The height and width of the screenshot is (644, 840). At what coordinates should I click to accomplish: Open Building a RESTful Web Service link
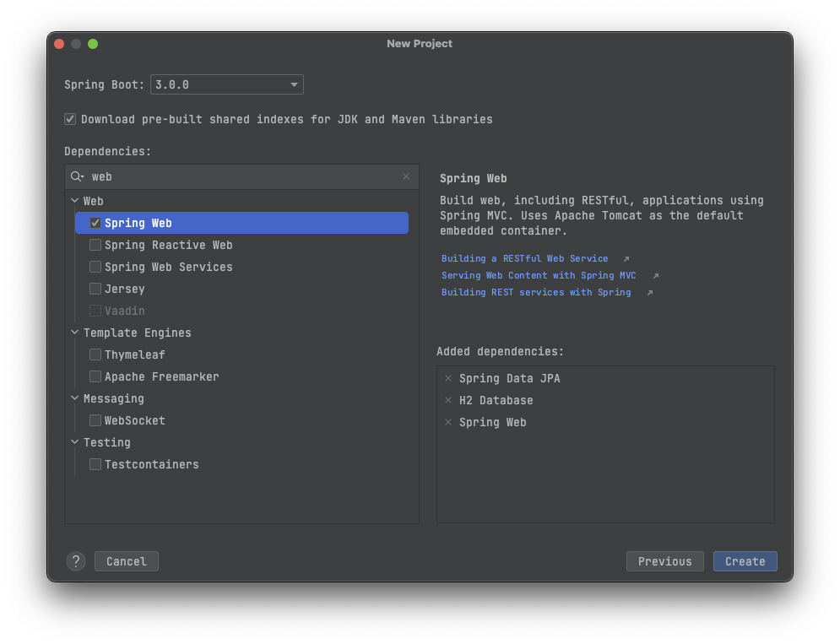524,259
